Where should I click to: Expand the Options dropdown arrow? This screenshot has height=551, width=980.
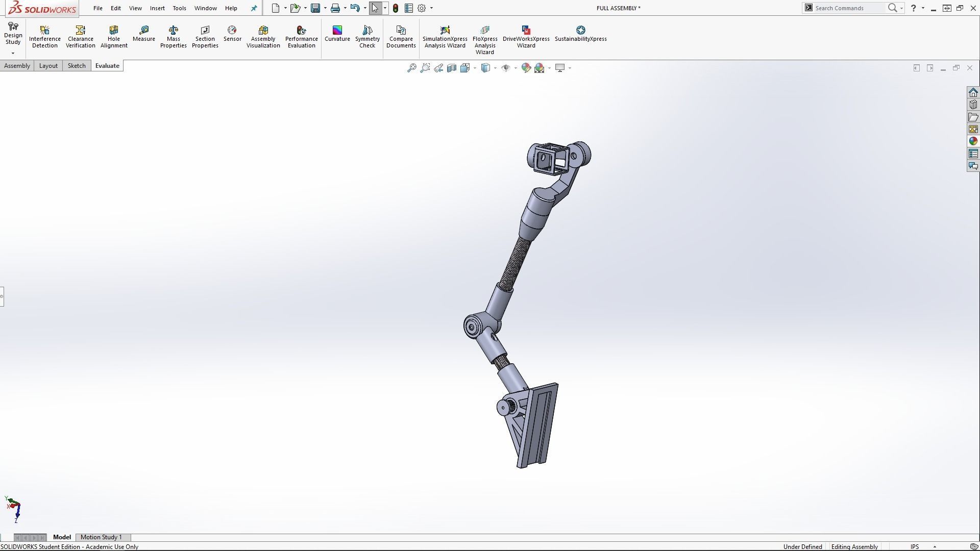click(x=431, y=8)
